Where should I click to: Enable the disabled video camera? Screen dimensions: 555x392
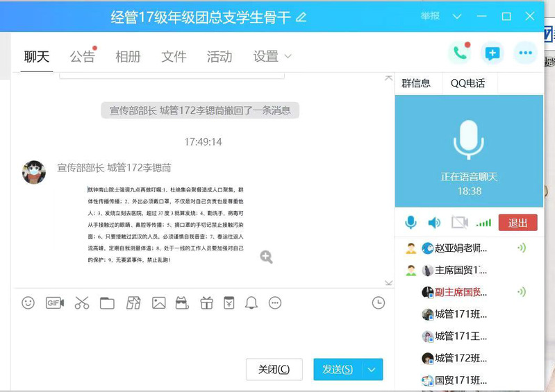pos(459,223)
